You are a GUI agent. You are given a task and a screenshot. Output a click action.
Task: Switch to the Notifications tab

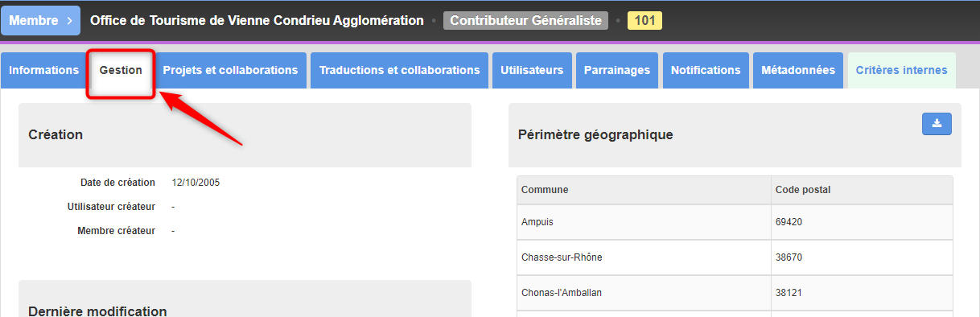(706, 70)
